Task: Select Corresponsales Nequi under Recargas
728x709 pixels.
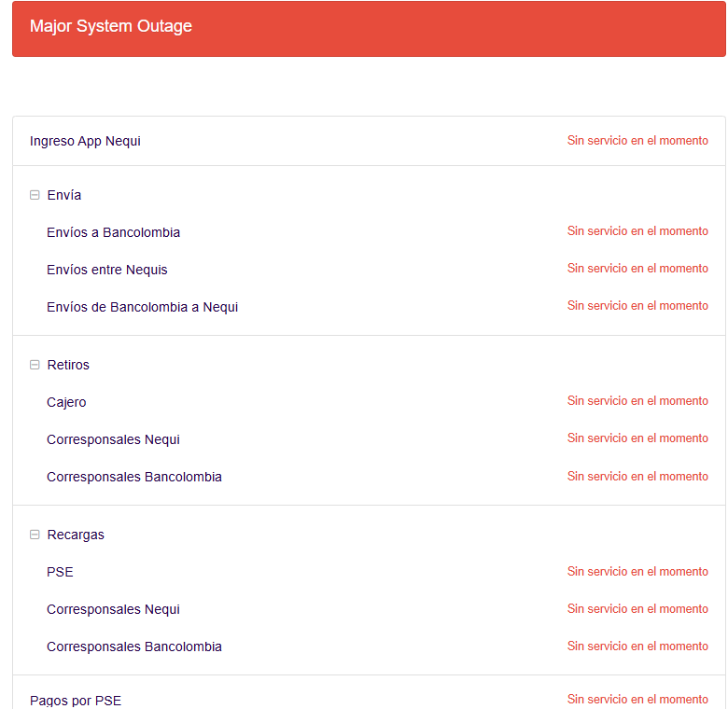Action: (113, 609)
